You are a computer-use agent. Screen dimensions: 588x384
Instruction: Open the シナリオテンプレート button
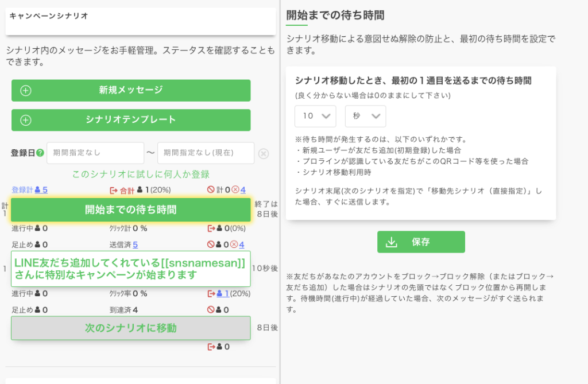[131, 121]
